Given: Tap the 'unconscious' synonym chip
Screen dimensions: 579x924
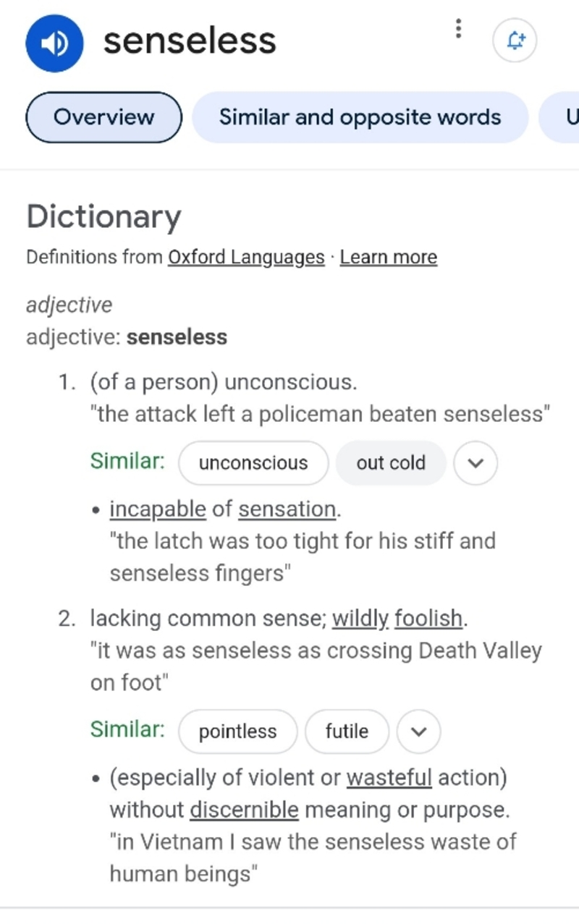Looking at the screenshot, I should pyautogui.click(x=253, y=463).
